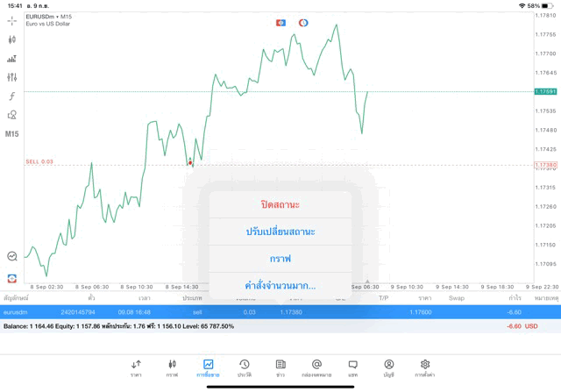
Task: Open the indicators list icon
Action: pos(11,59)
